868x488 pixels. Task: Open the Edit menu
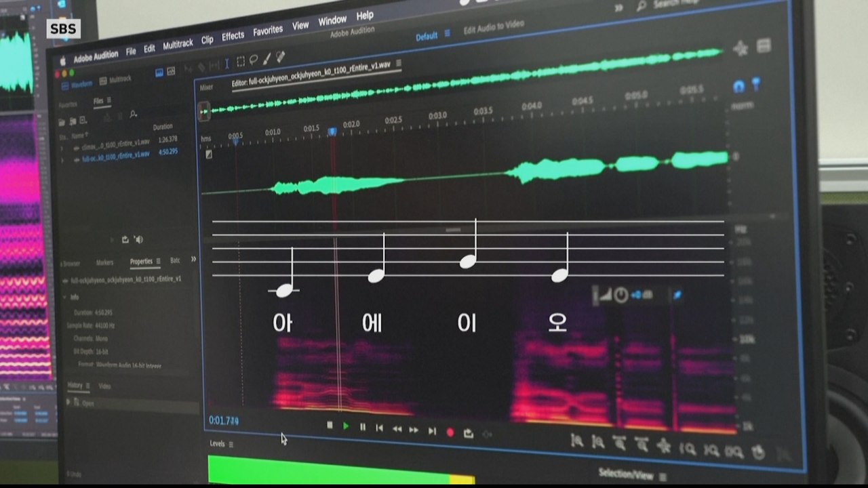[149, 49]
